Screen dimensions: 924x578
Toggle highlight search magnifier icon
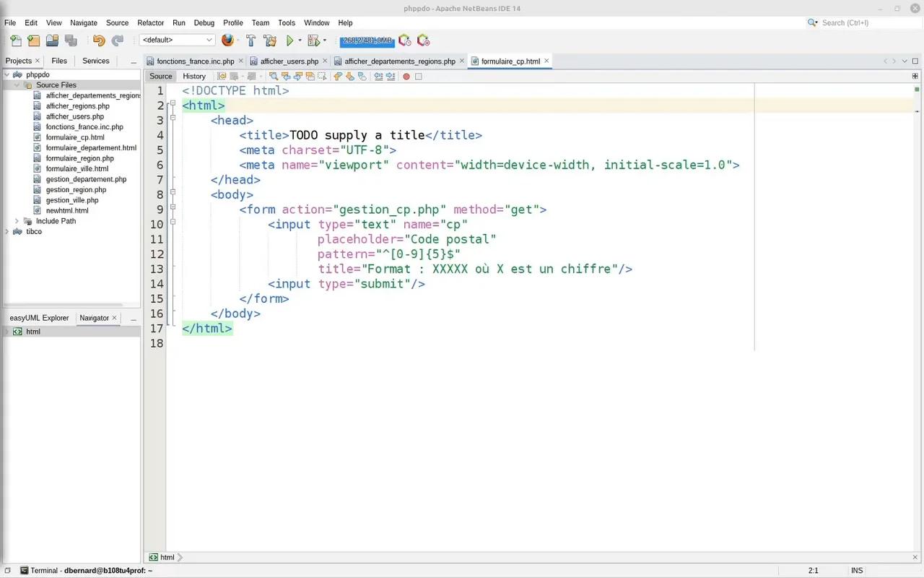pos(274,77)
